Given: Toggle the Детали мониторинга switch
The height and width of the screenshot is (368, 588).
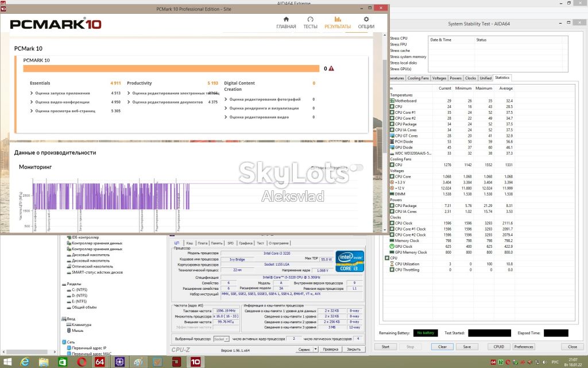Looking at the screenshot, I should (x=357, y=167).
